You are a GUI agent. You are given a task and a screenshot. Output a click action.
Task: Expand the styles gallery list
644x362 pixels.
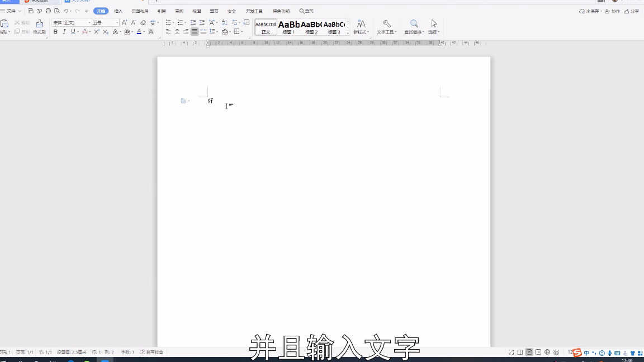coord(348,32)
